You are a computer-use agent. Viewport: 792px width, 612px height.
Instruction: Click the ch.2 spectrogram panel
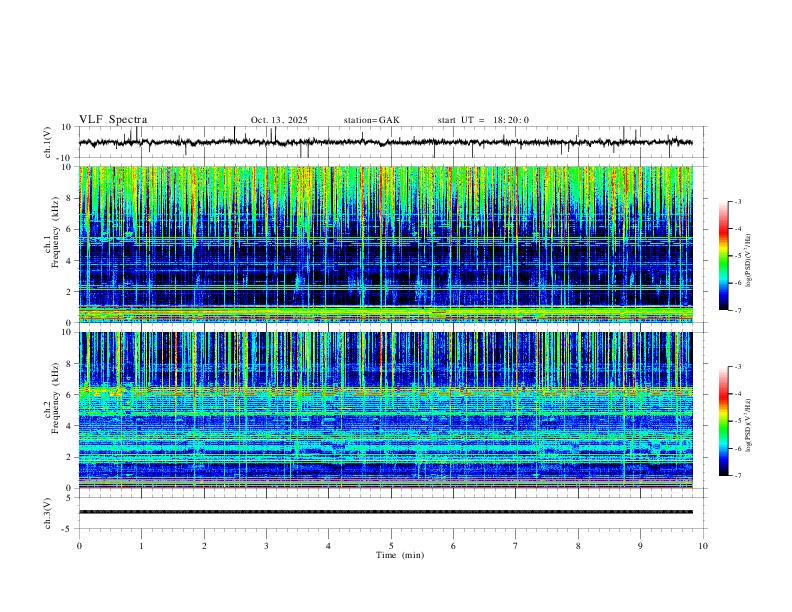[x=385, y=410]
